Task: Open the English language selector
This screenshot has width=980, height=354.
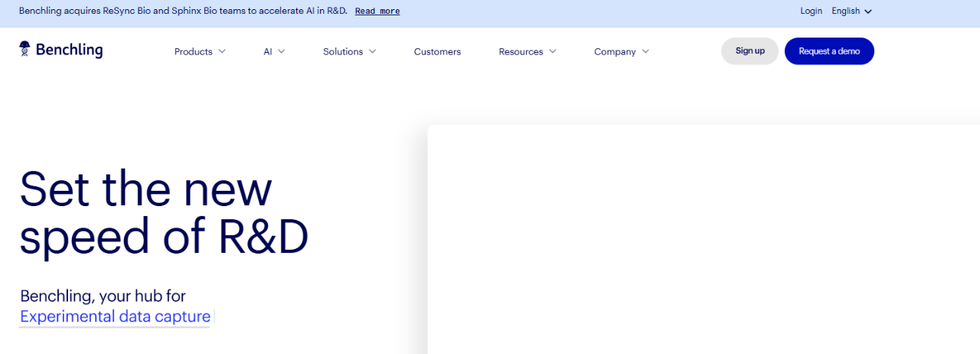Action: tap(851, 11)
